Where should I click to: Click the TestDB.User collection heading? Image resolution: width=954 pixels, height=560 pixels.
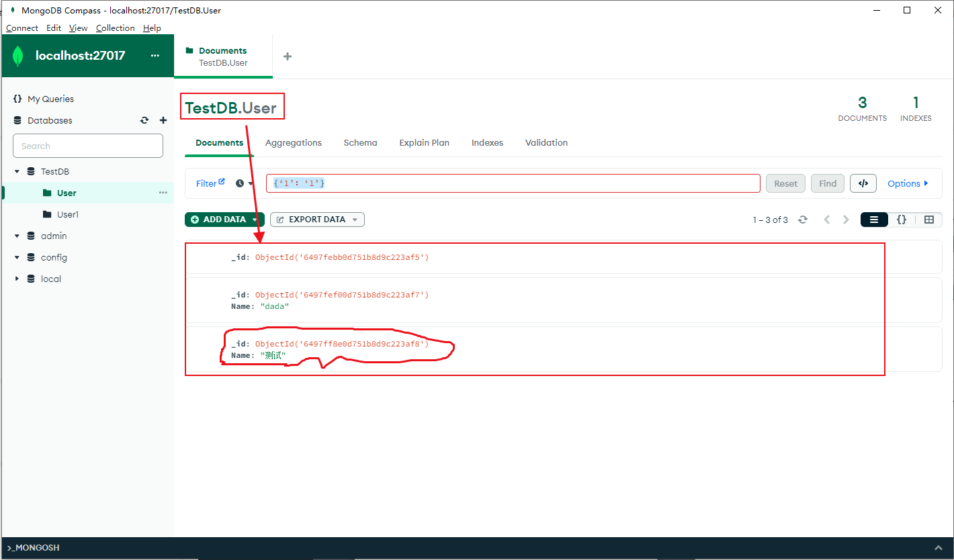point(230,108)
